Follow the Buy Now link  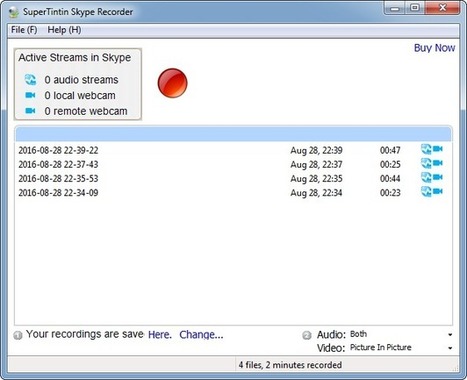[x=434, y=48]
